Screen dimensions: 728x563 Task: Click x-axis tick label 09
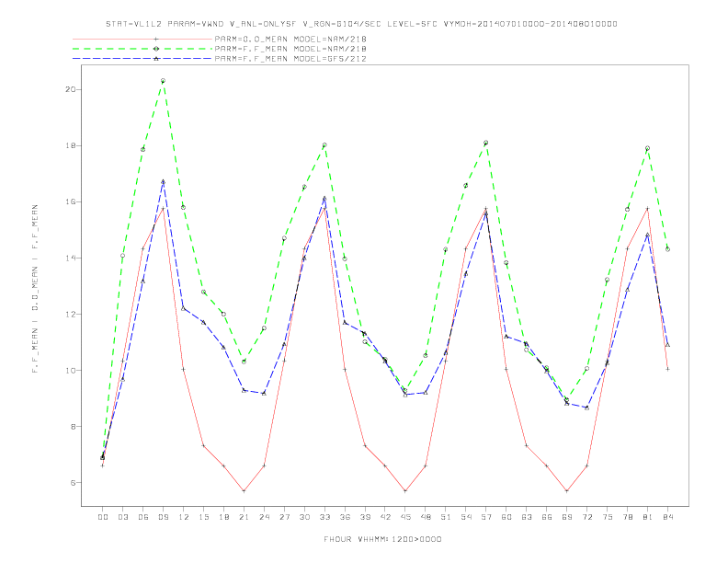[x=163, y=517]
